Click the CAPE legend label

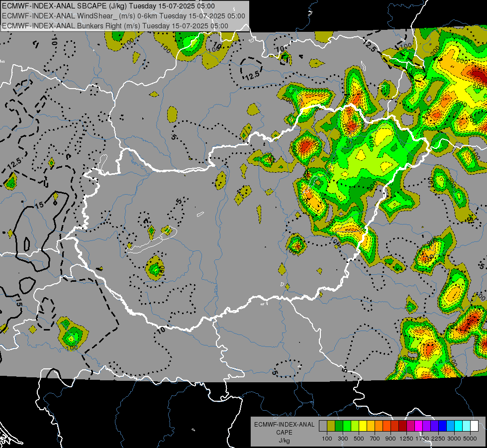coord(284,433)
